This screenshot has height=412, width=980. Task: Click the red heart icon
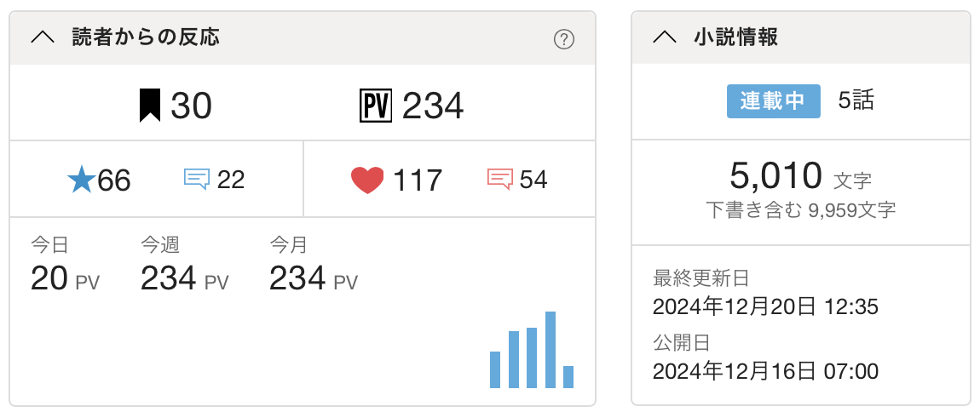click(367, 180)
